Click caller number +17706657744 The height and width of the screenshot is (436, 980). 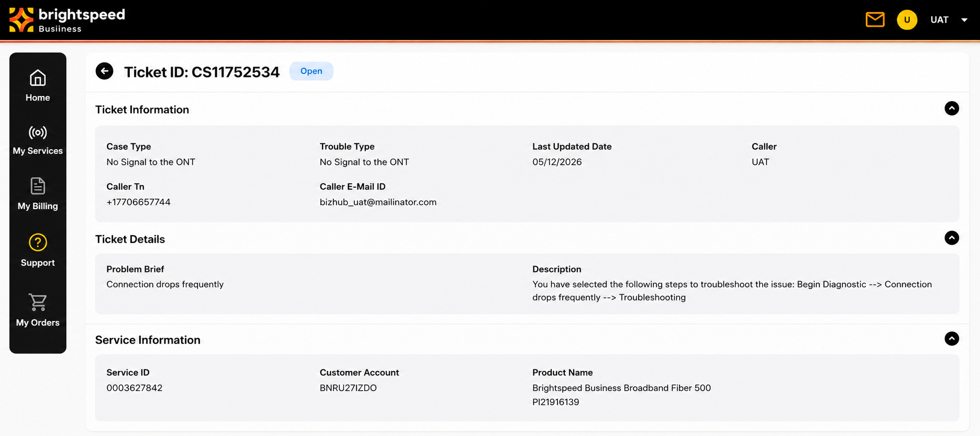(x=138, y=202)
